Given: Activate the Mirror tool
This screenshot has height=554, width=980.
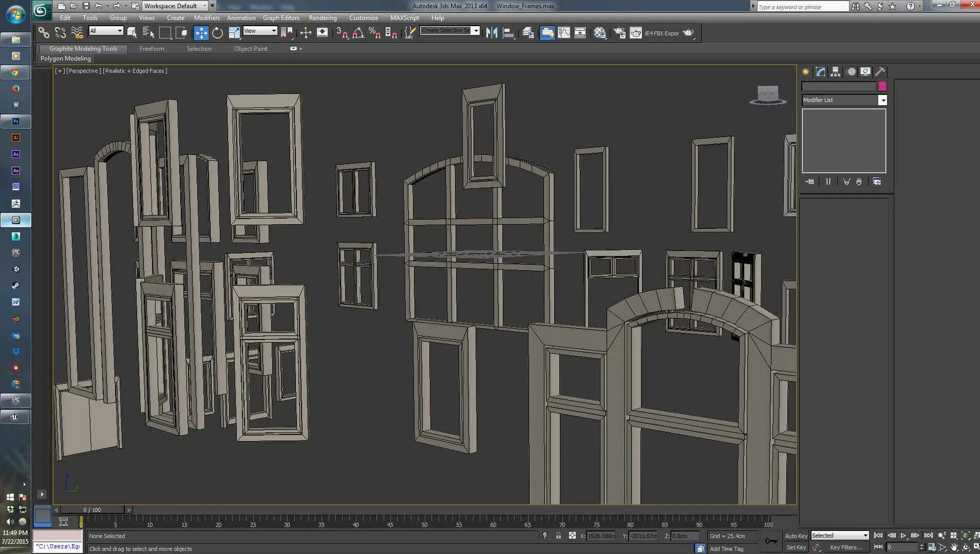Looking at the screenshot, I should [491, 33].
